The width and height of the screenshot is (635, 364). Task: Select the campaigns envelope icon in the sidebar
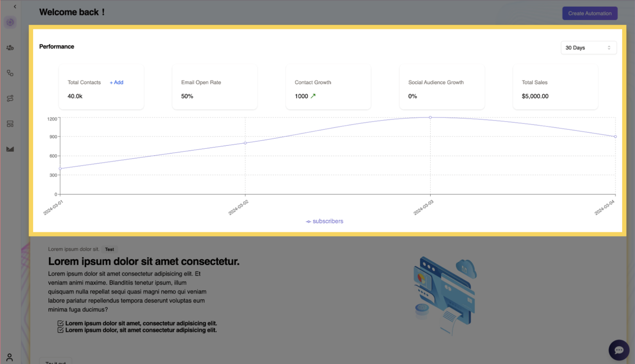(10, 149)
